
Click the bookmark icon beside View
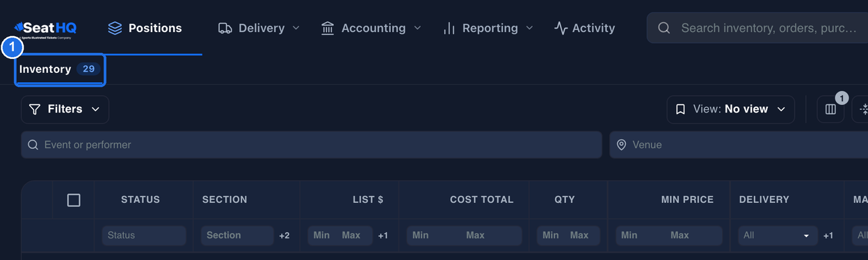(680, 110)
